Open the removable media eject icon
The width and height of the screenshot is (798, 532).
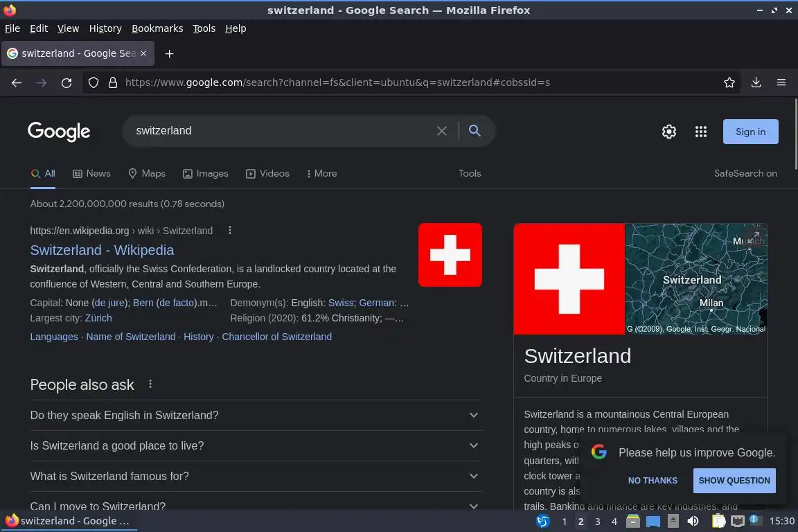(x=673, y=521)
